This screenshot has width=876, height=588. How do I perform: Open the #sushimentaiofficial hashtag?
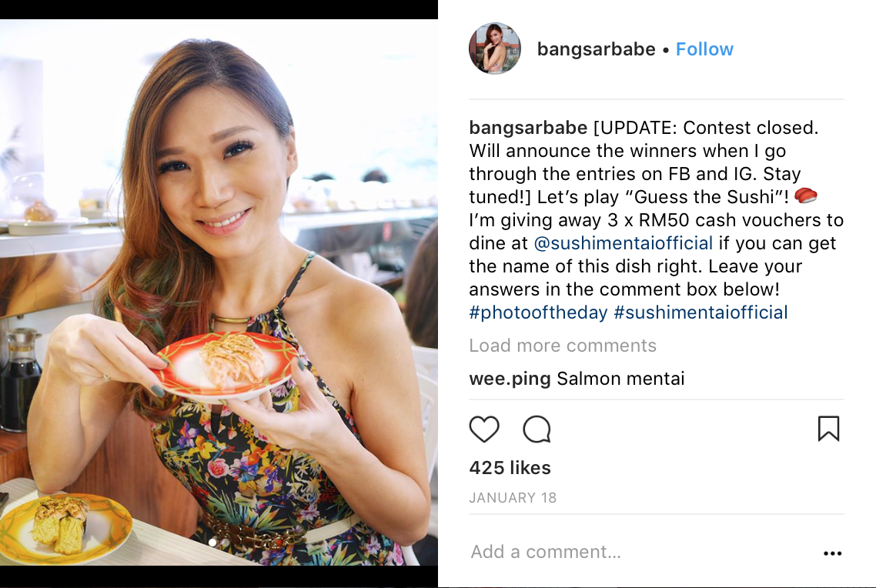point(700,312)
